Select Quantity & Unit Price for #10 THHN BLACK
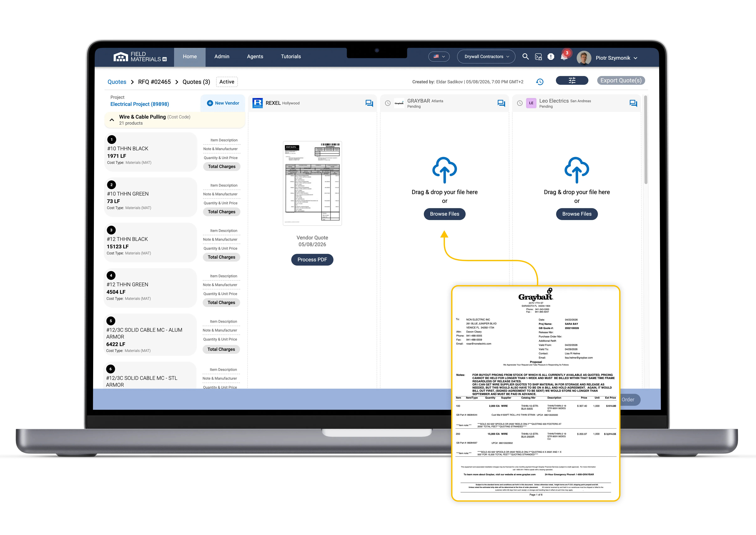This screenshot has width=756, height=535. pos(220,158)
